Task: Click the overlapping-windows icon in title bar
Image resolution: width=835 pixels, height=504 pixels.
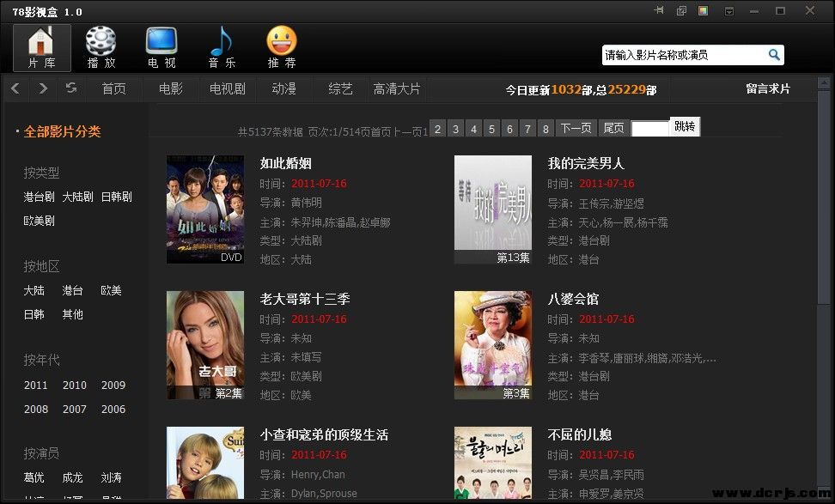Action: pyautogui.click(x=681, y=10)
